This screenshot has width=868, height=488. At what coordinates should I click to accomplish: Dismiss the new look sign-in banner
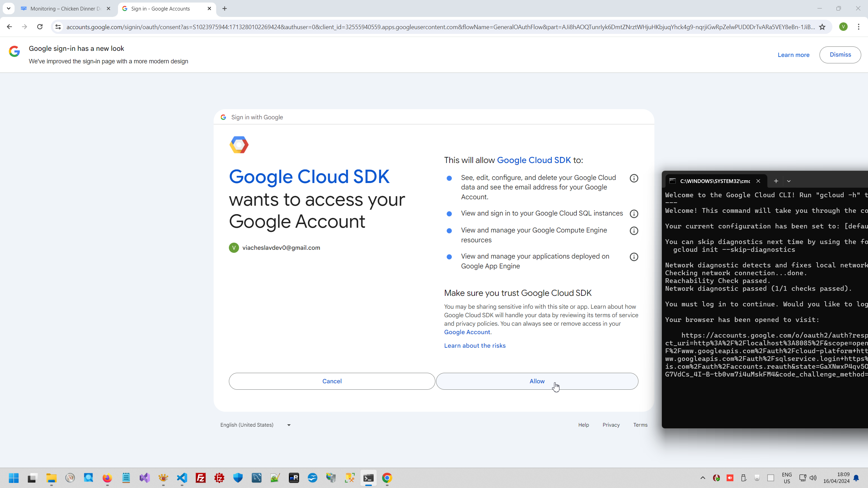[840, 55]
